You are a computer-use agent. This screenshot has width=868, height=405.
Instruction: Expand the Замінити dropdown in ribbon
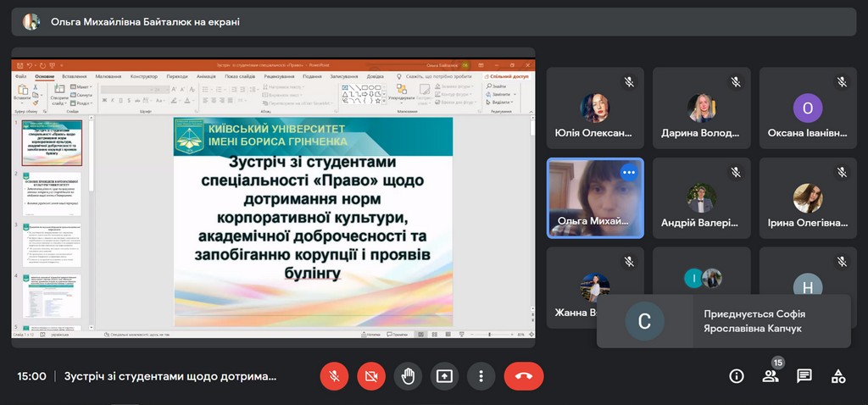point(500,93)
